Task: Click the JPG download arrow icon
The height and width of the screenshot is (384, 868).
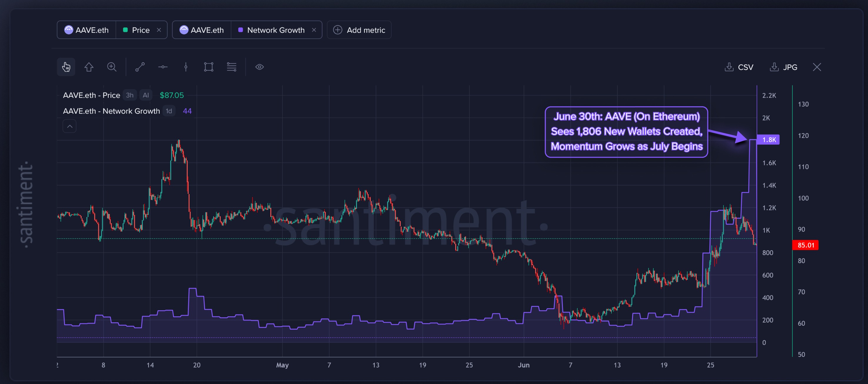Action: click(x=774, y=67)
